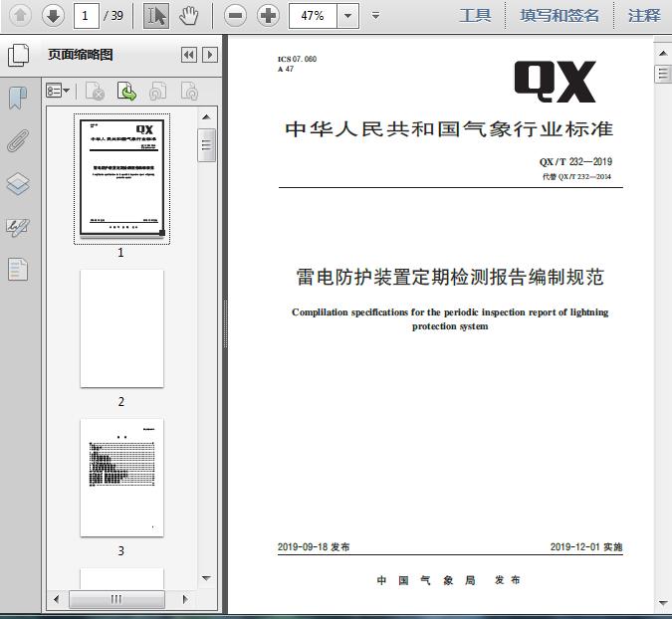Screen dimensions: 672x619
Task: Zoom in with the plus button
Action: (268, 16)
